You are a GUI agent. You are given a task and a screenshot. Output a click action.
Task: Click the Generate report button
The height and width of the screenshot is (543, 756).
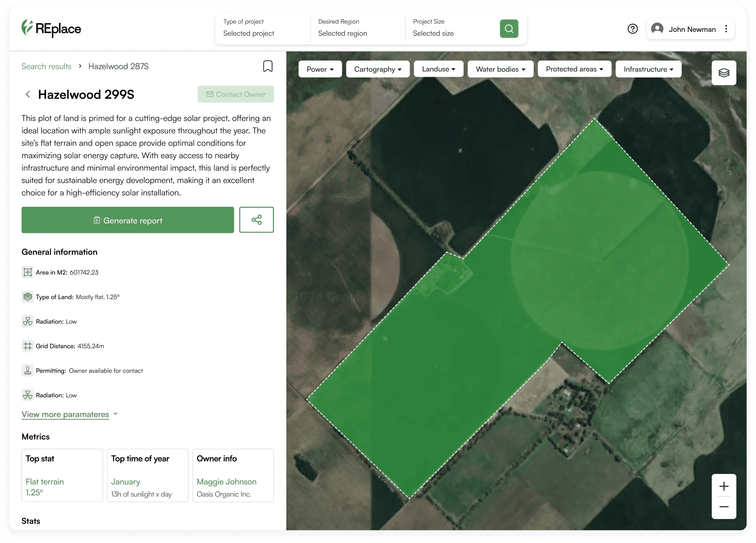click(128, 220)
